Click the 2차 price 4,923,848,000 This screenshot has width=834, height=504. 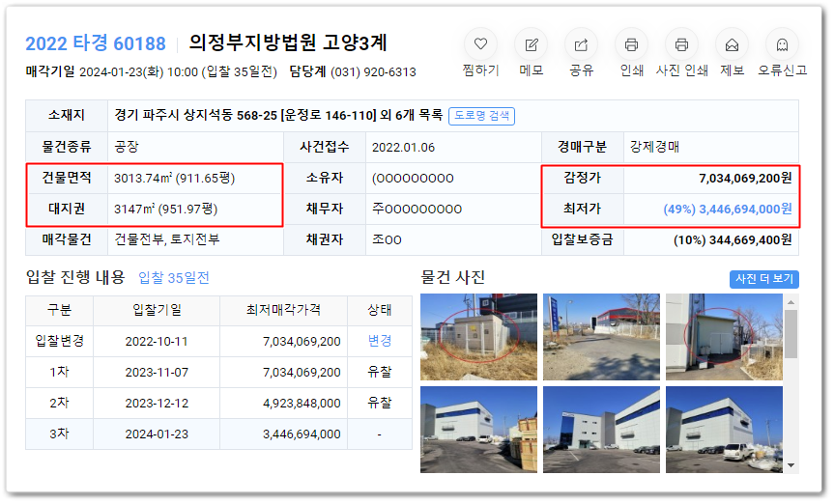coord(302,403)
